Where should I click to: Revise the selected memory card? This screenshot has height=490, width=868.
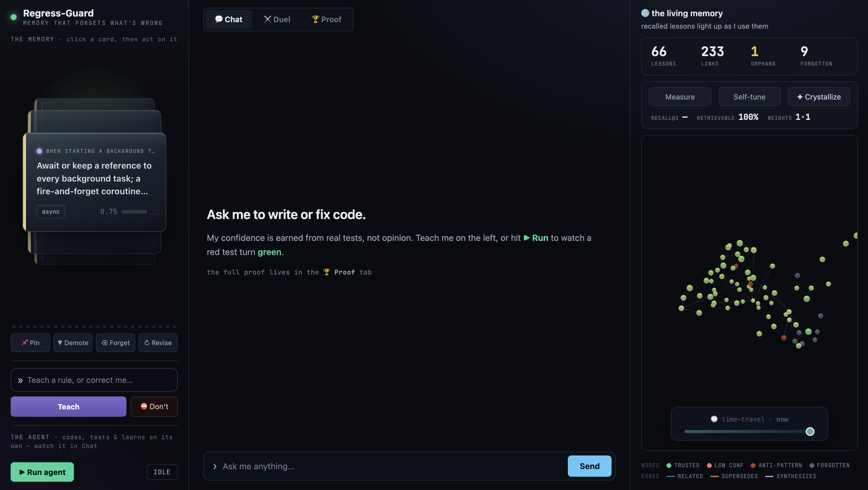tap(158, 342)
